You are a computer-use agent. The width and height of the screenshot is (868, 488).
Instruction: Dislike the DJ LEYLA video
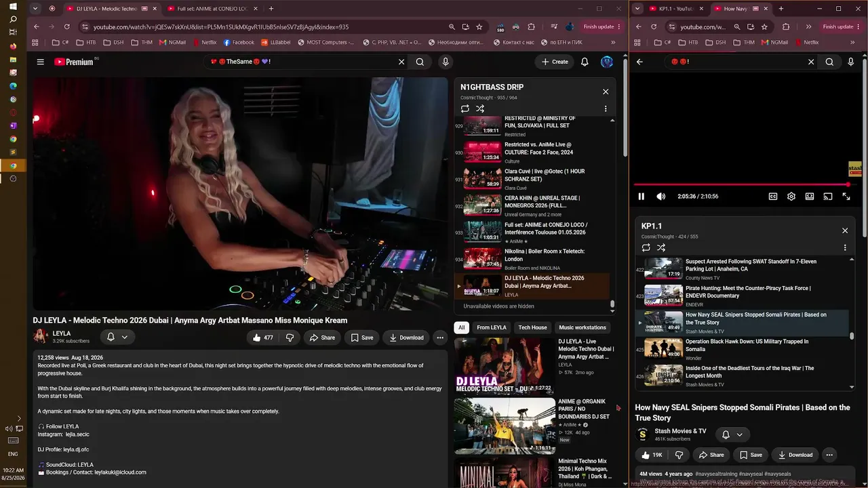(x=290, y=338)
